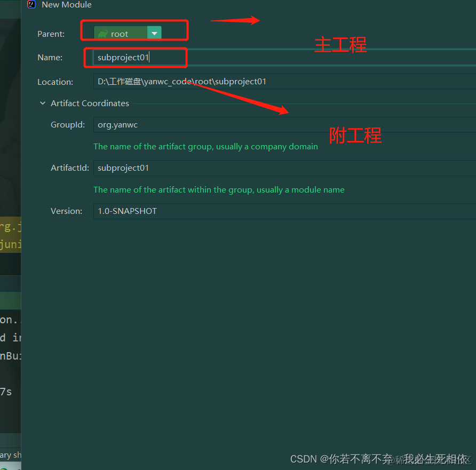
Task: Click the Artifact Coordinates heading text
Action: click(x=90, y=103)
